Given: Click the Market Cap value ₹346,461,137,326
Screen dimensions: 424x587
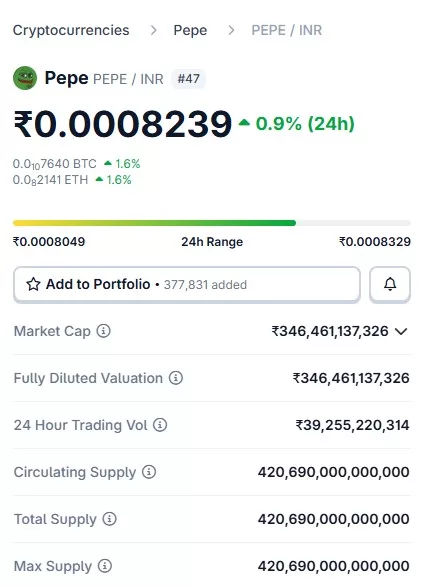Looking at the screenshot, I should 330,331.
